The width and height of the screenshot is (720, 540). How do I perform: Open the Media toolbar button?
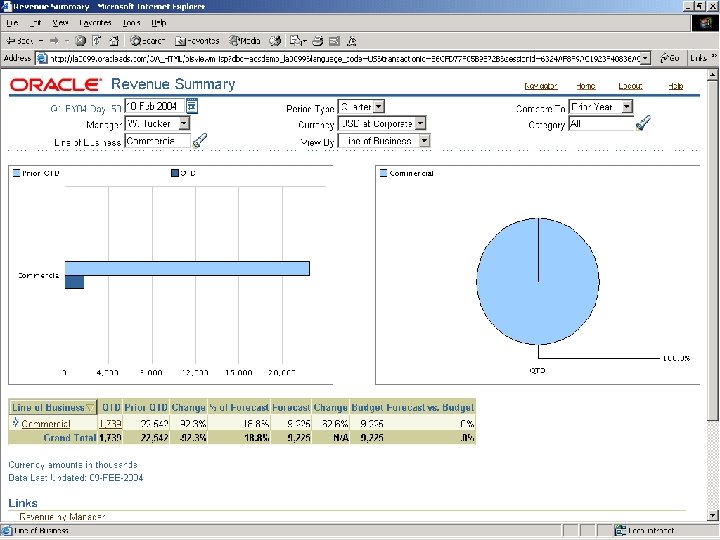tap(245, 41)
